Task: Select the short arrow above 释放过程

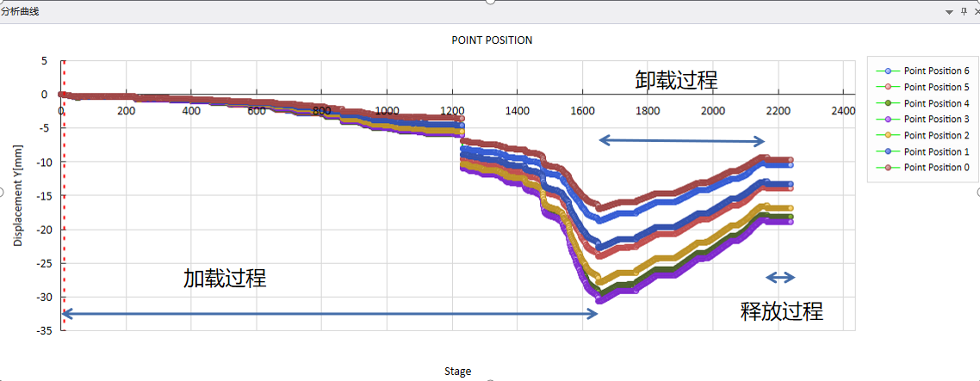Action: pyautogui.click(x=780, y=277)
